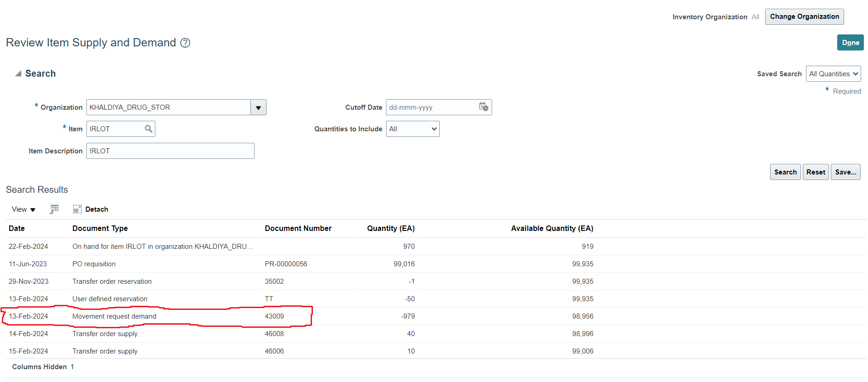Click the Search button
Screen dimensions: 868x382
point(785,172)
